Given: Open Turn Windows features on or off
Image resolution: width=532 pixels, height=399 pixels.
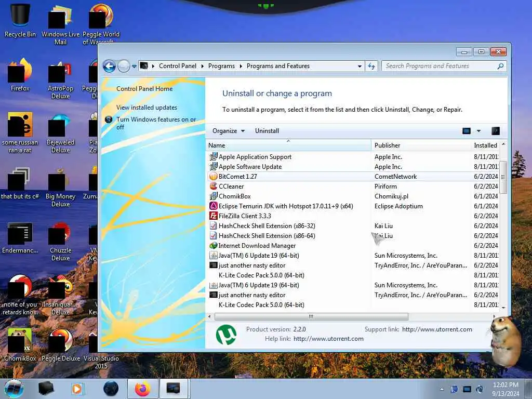Looking at the screenshot, I should pyautogui.click(x=156, y=123).
